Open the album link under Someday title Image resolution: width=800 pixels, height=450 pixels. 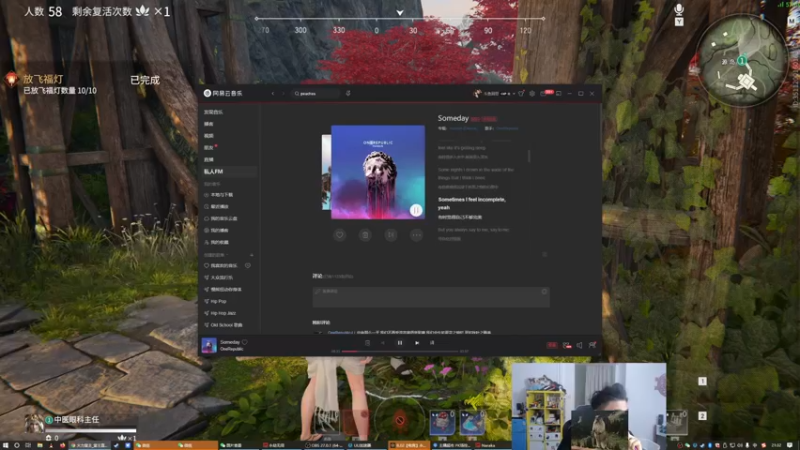click(463, 129)
